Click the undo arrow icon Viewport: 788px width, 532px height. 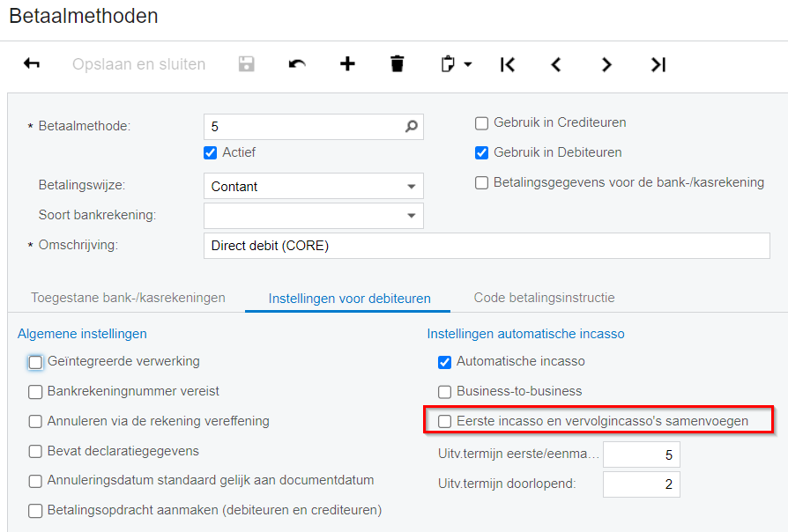tap(297, 64)
